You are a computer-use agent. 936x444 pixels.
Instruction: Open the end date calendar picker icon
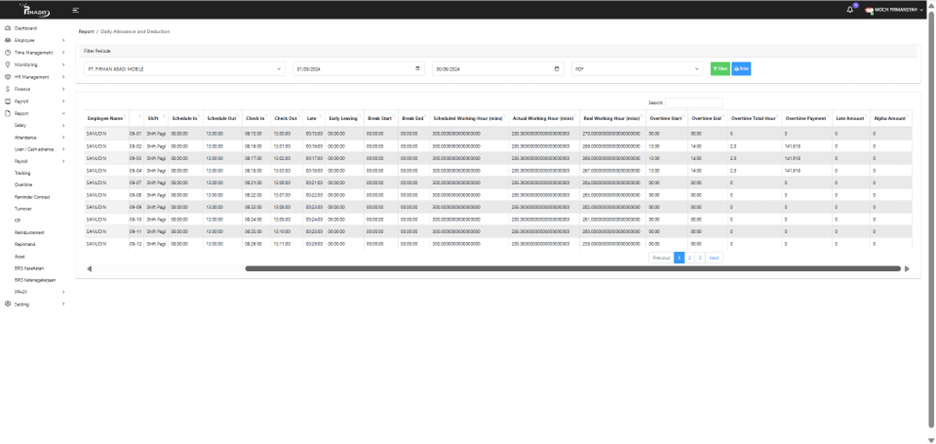tap(557, 69)
